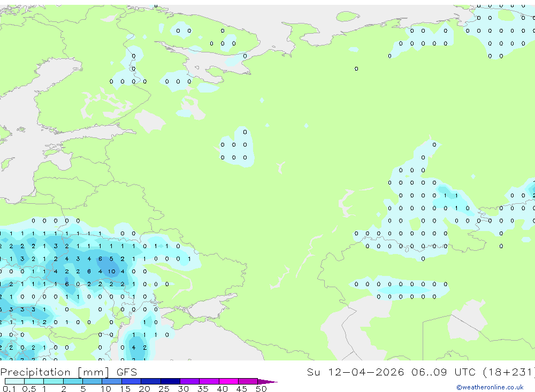Click the 'Precipitation [mm] GFS' title
The image size is (535, 392).
[x=68, y=372]
